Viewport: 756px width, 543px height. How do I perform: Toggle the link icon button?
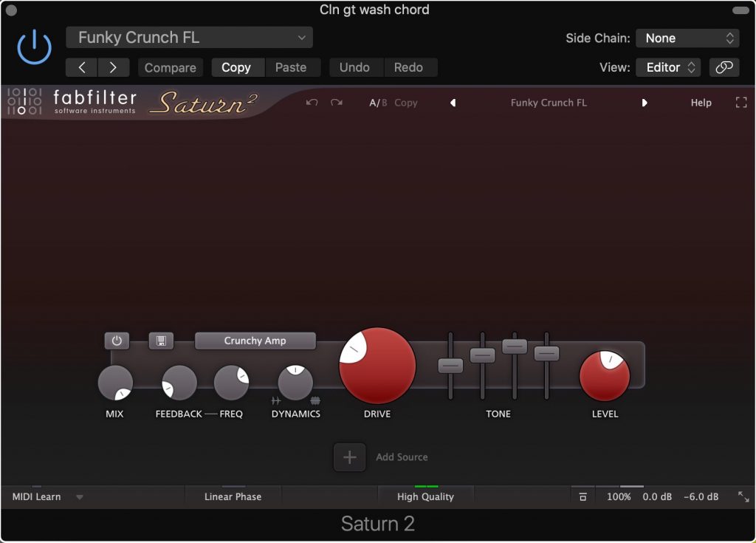(724, 67)
